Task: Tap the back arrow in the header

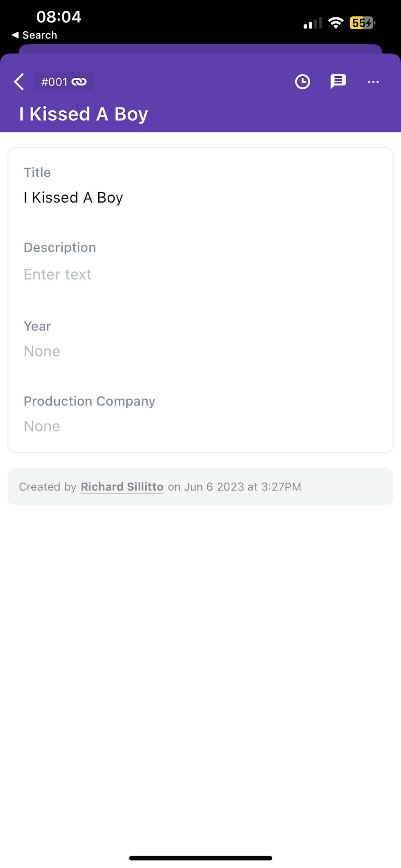Action: coord(19,82)
